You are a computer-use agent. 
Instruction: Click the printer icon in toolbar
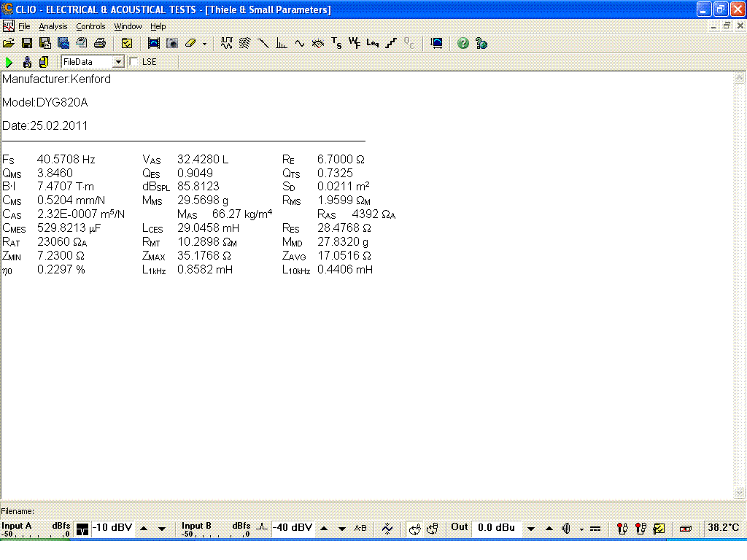100,44
